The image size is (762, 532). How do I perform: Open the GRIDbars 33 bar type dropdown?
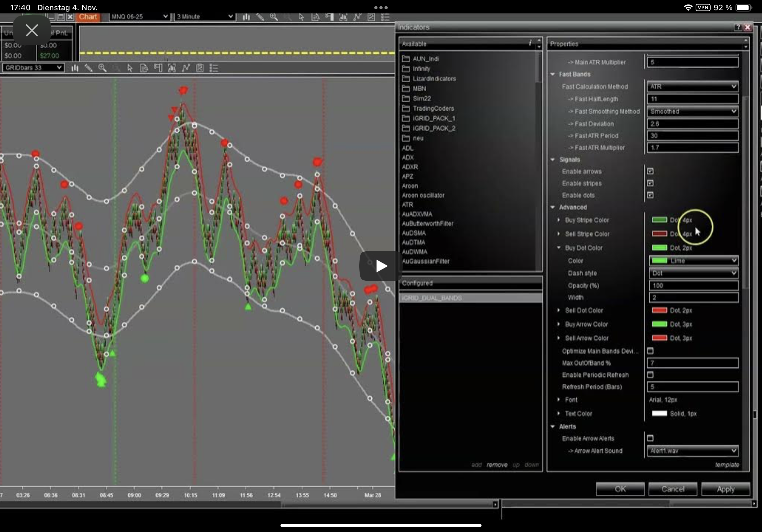pyautogui.click(x=33, y=68)
